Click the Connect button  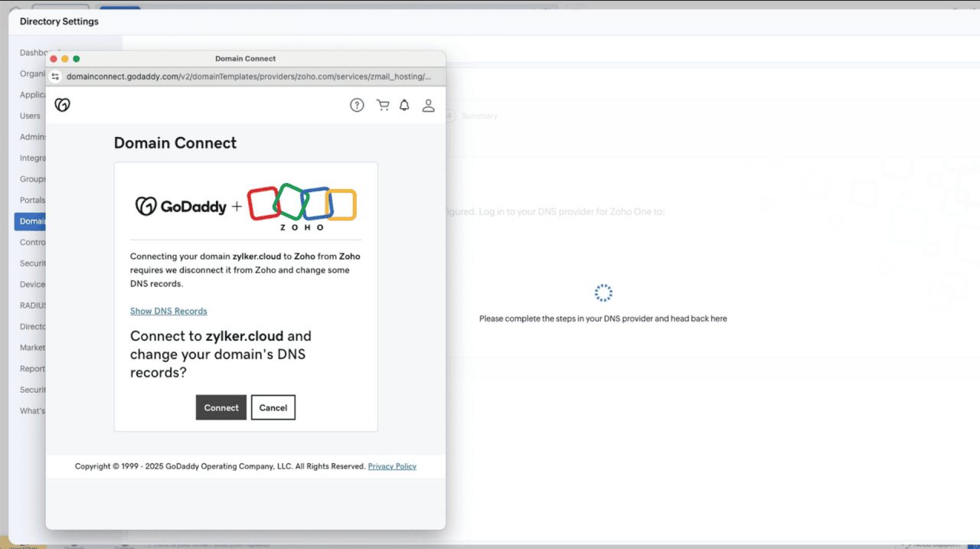(x=221, y=407)
